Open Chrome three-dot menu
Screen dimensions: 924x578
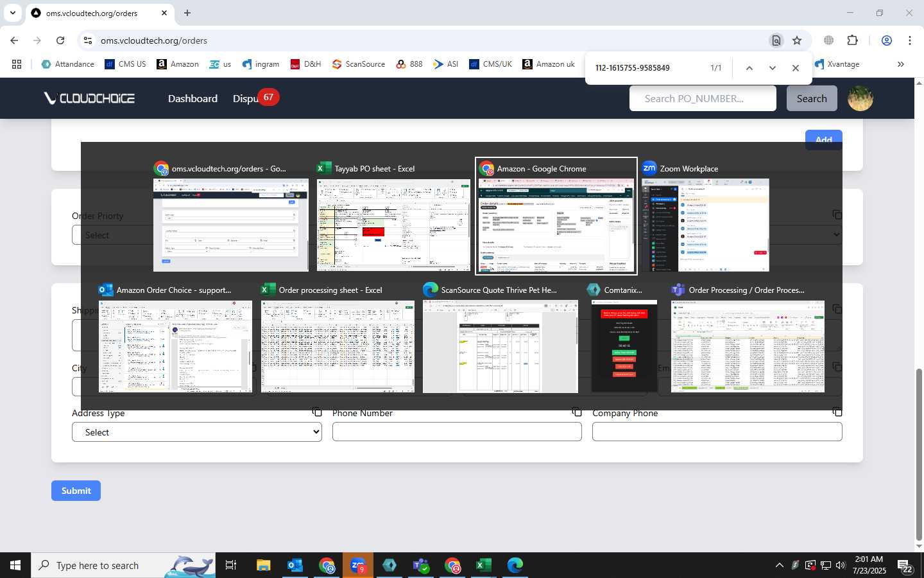910,40
